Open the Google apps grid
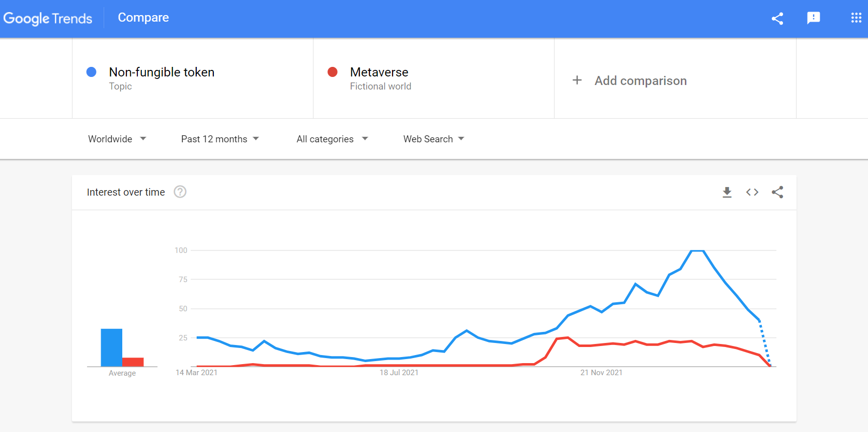 tap(856, 18)
